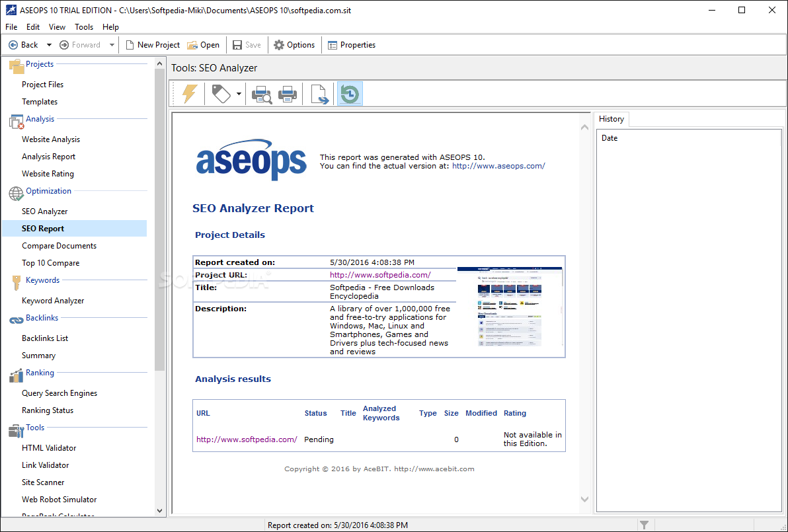Viewport: 788px width, 532px height.
Task: Open the Forward history dropdown arrow
Action: click(x=112, y=45)
